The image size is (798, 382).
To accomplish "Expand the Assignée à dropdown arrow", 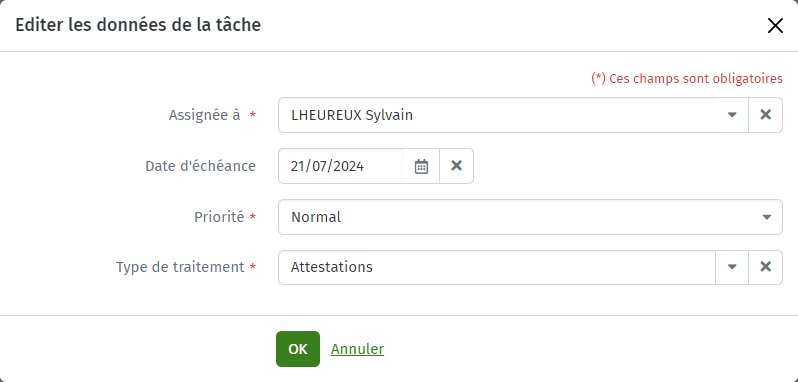I will pos(732,115).
